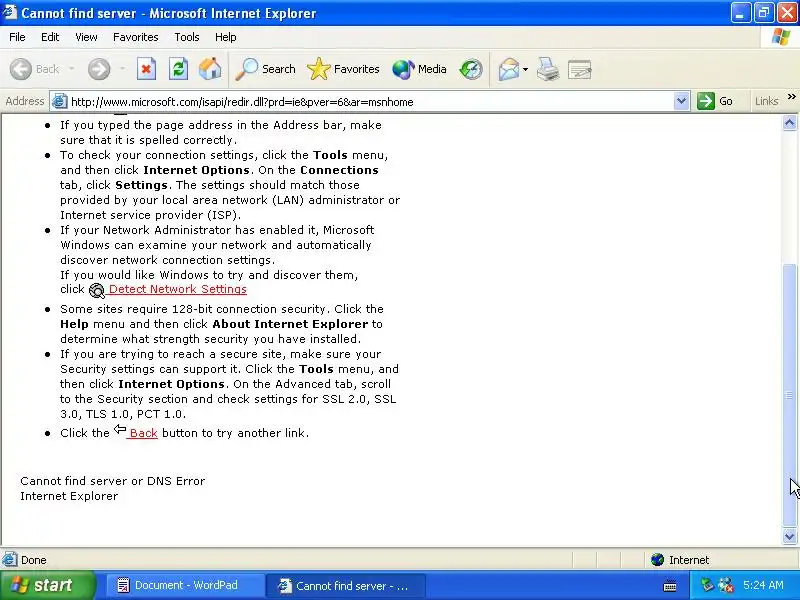Follow the red Back link in page

(143, 433)
